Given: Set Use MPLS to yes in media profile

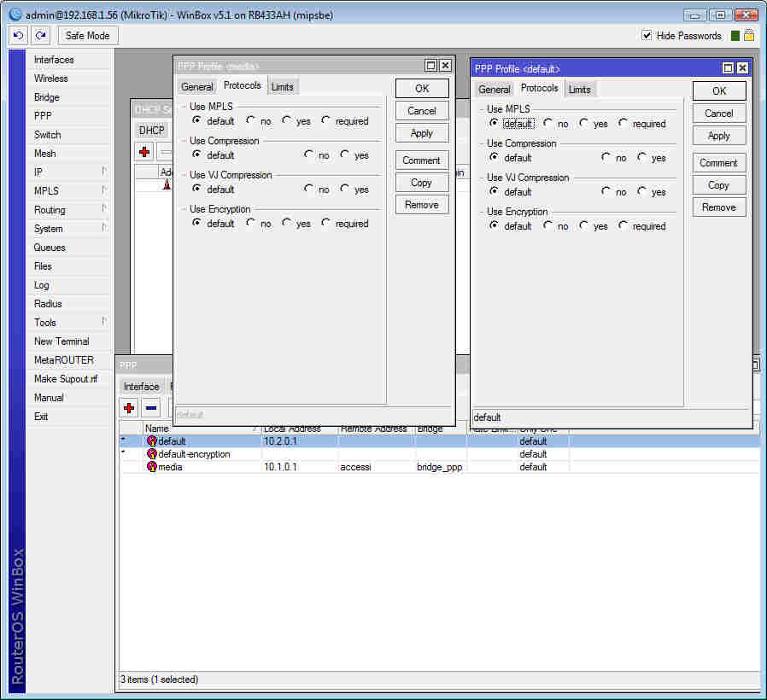Looking at the screenshot, I should pyautogui.click(x=287, y=120).
